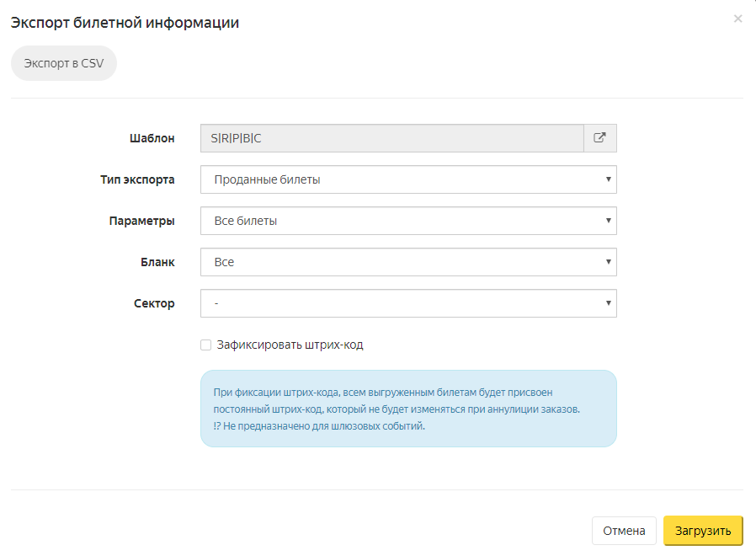Click the Зафиксировать штрих-код label text

click(x=290, y=345)
